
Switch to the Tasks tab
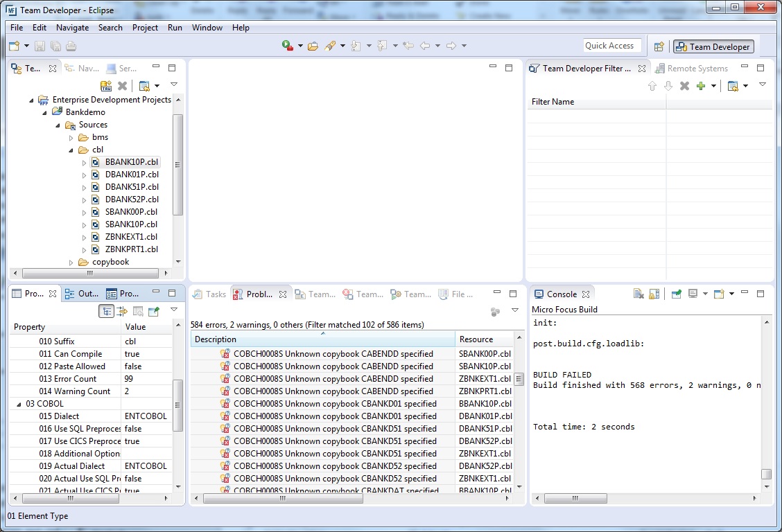[x=210, y=294]
